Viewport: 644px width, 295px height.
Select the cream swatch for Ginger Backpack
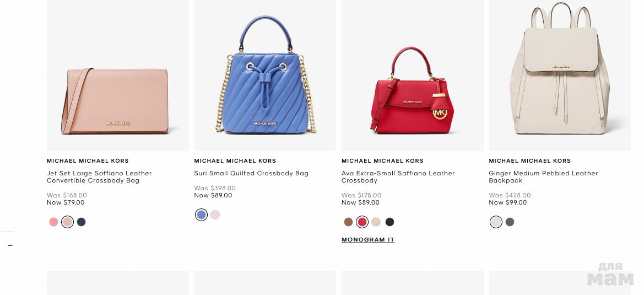(496, 222)
